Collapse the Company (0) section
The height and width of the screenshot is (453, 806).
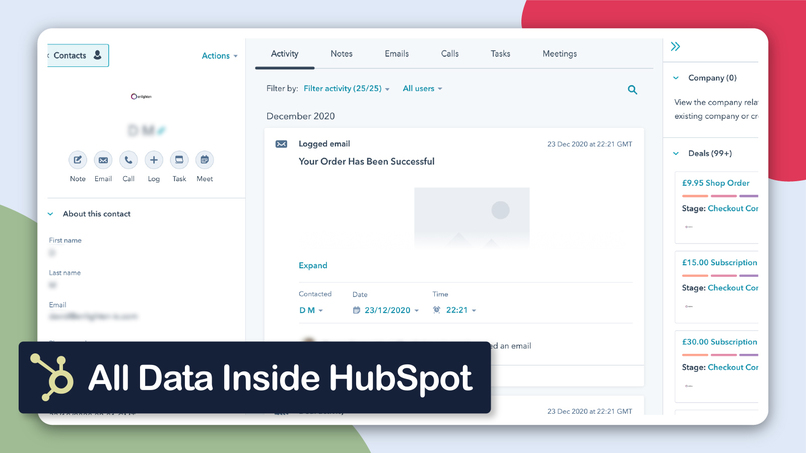(676, 78)
